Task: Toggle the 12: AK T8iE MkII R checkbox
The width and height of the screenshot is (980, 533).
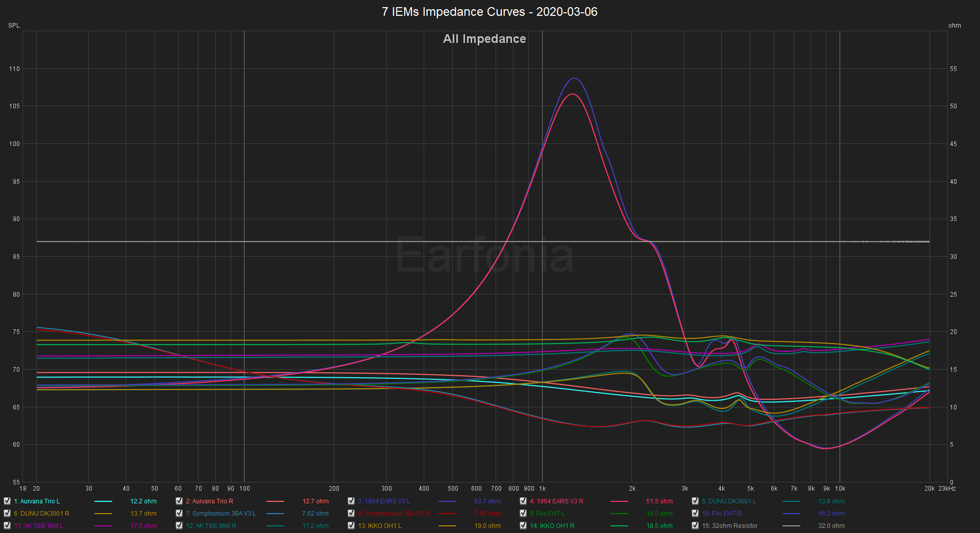Action: 179,525
